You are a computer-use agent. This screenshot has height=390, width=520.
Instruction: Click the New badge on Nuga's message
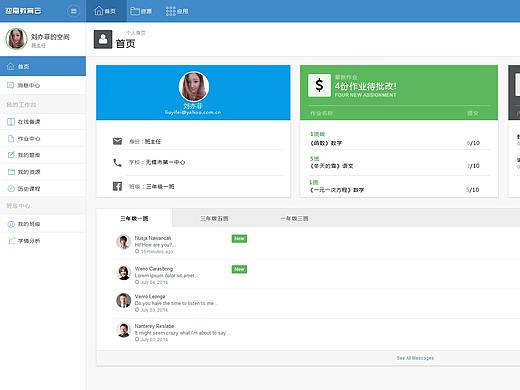(x=239, y=238)
